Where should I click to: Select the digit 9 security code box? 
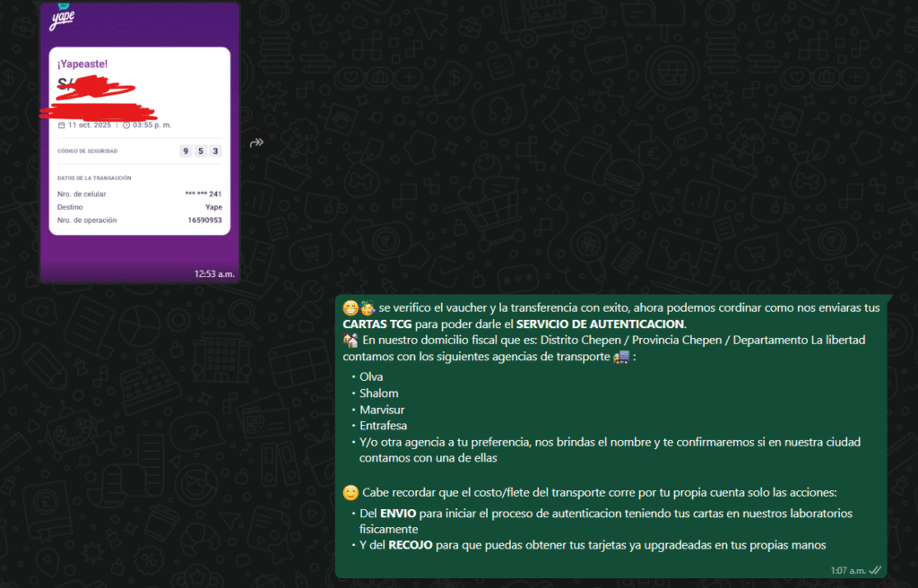pyautogui.click(x=186, y=151)
